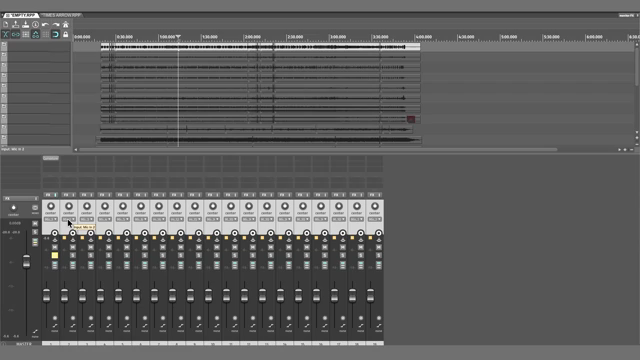Click the mono toggle icon on master strip
640x360 pixels.
pyautogui.click(x=35, y=208)
